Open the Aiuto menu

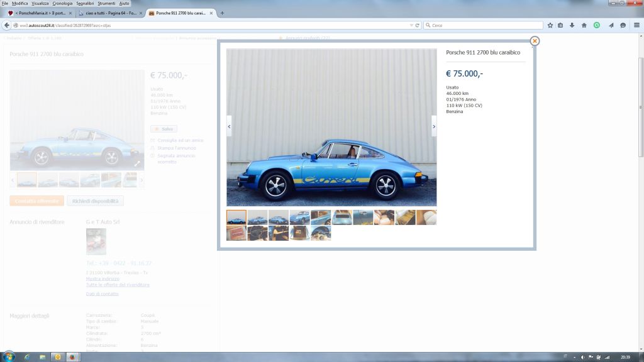124,3
